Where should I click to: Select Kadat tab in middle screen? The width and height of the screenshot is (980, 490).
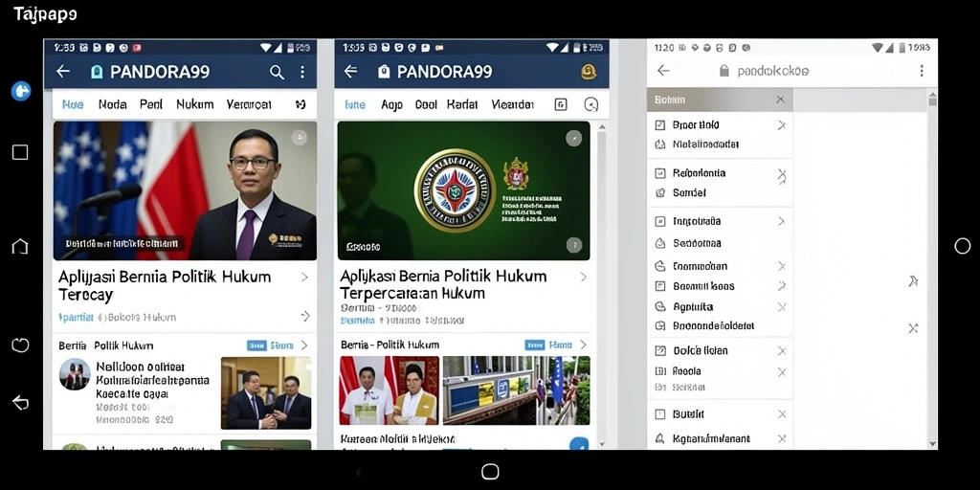462,105
